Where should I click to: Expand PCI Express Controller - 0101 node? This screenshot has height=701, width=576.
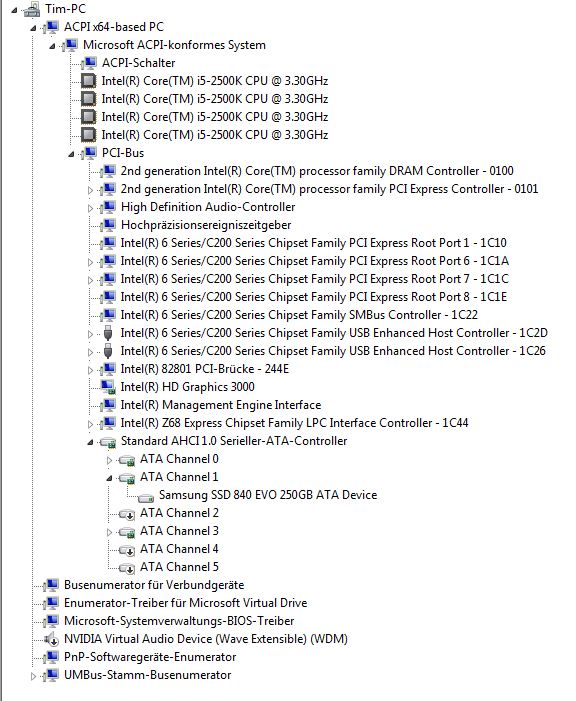90,190
